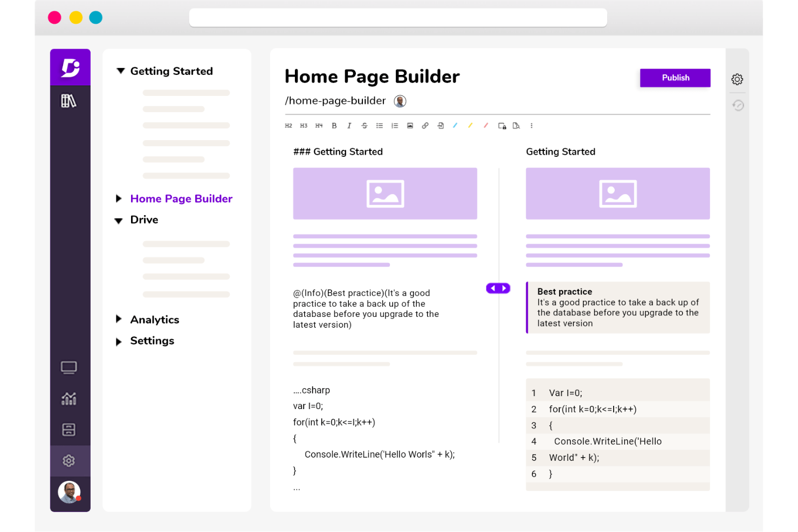Apply strikethrough formatting
Image resolution: width=798 pixels, height=532 pixels.
(x=364, y=126)
